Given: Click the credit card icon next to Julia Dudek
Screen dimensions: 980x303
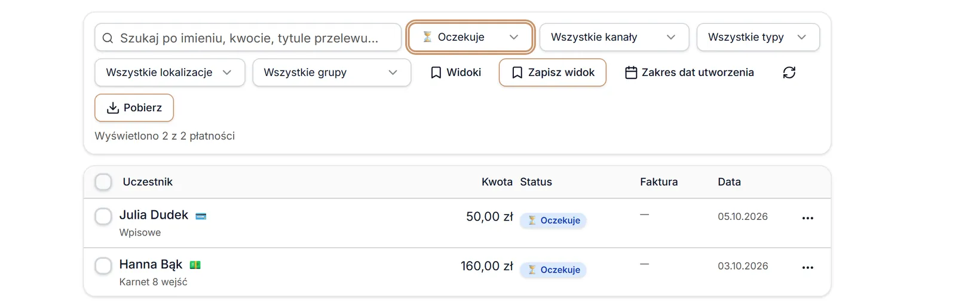Looking at the screenshot, I should [x=201, y=216].
